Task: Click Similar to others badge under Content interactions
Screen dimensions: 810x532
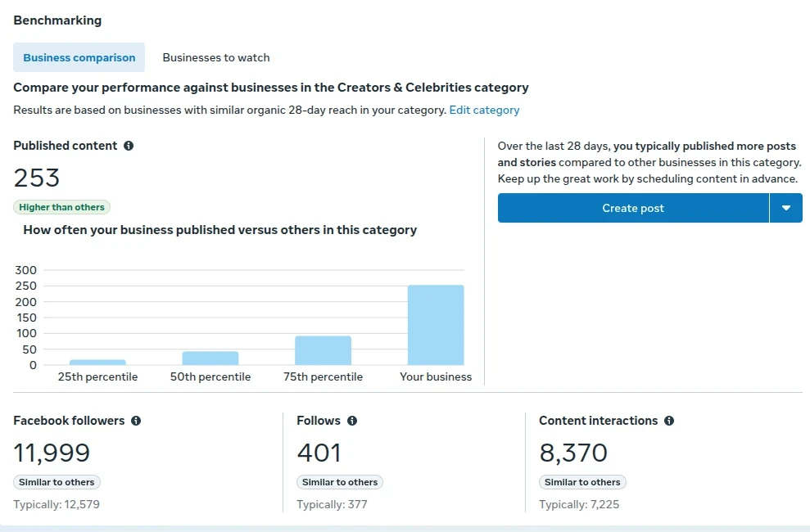Action: click(x=582, y=482)
